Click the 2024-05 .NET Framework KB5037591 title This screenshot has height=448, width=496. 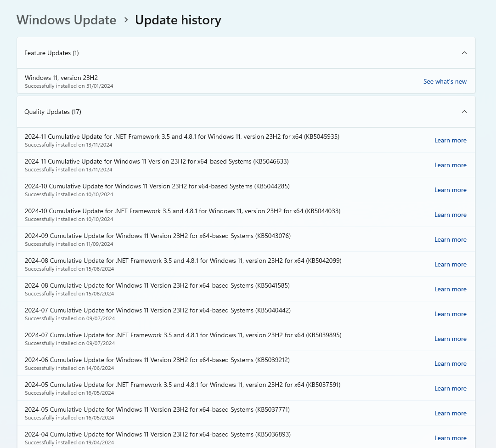[x=182, y=385]
